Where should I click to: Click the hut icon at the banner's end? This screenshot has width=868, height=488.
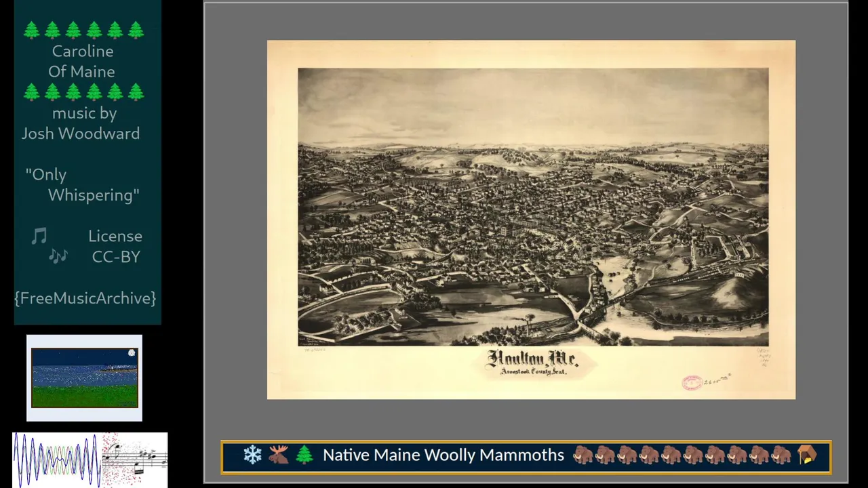[x=806, y=455]
